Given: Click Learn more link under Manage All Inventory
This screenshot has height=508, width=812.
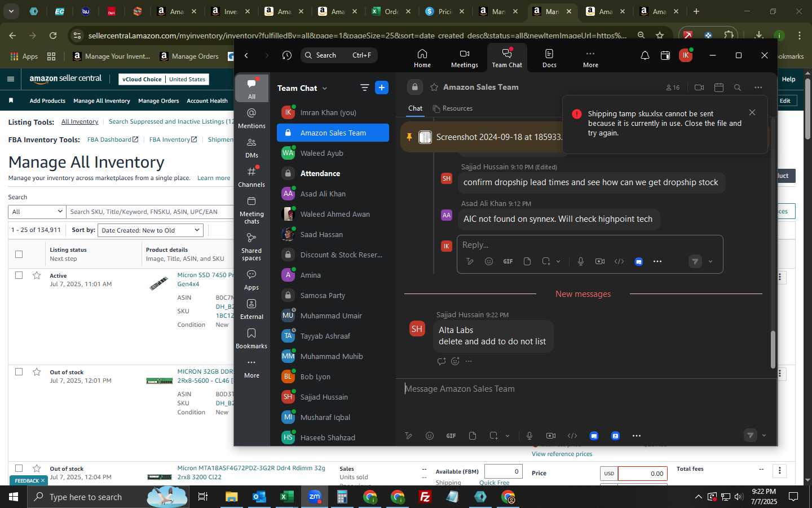Looking at the screenshot, I should pyautogui.click(x=214, y=178).
